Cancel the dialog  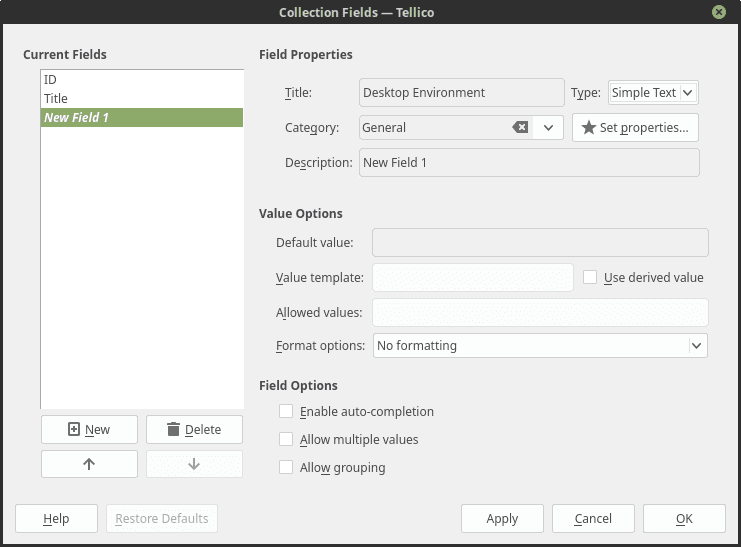(x=593, y=519)
